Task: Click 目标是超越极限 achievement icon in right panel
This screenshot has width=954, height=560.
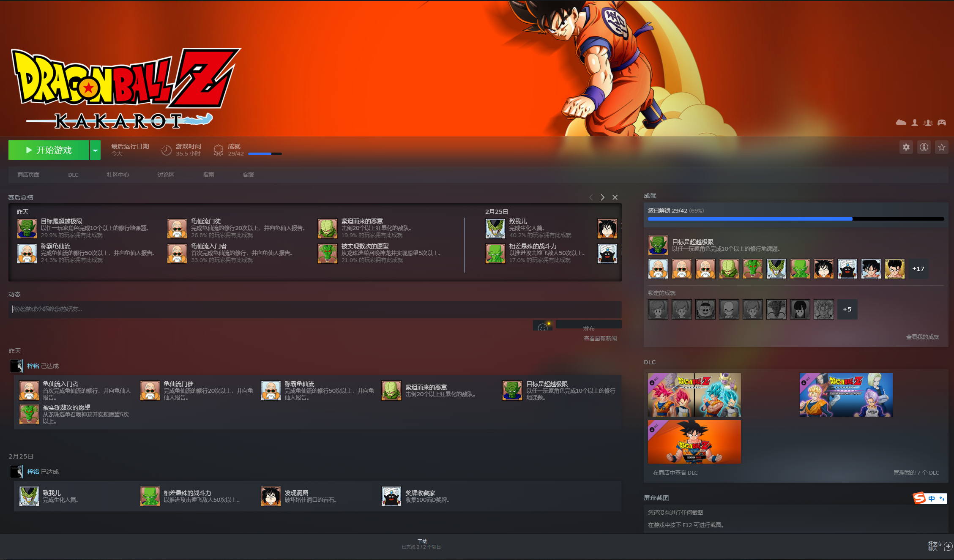Action: pos(658,245)
